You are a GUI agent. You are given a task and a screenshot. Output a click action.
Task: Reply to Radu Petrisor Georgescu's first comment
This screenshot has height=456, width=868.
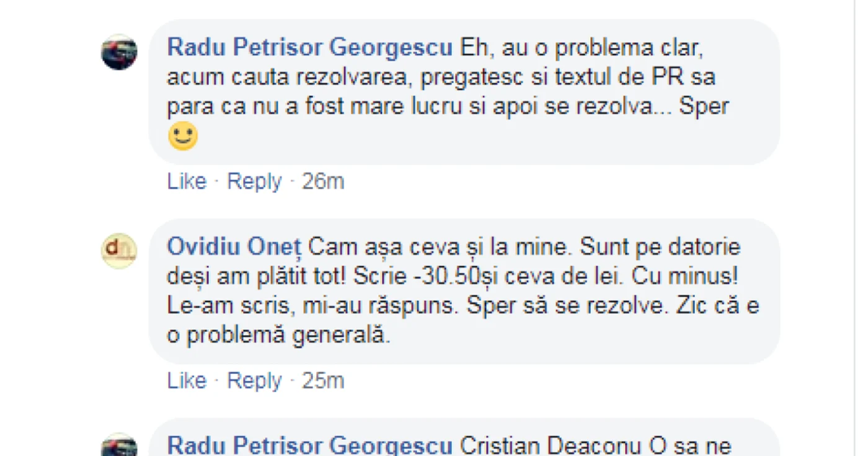(x=254, y=181)
